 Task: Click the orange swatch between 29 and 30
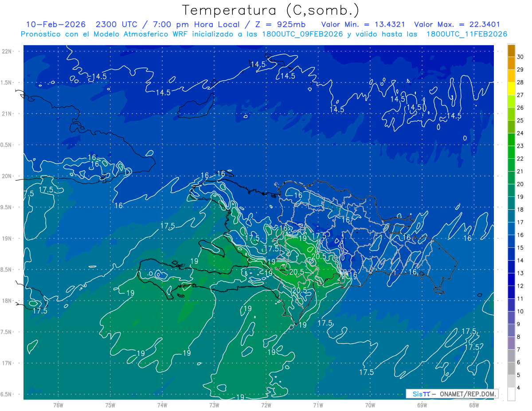(511, 63)
